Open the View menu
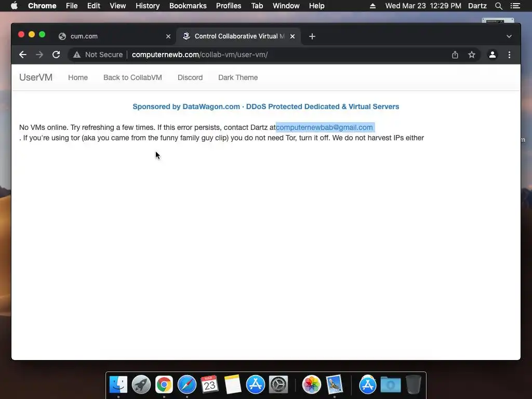Image resolution: width=532 pixels, height=399 pixels. 118,6
